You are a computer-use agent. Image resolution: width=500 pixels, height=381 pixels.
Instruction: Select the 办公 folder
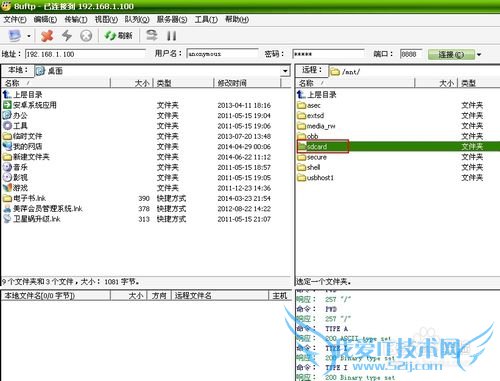tap(15, 115)
